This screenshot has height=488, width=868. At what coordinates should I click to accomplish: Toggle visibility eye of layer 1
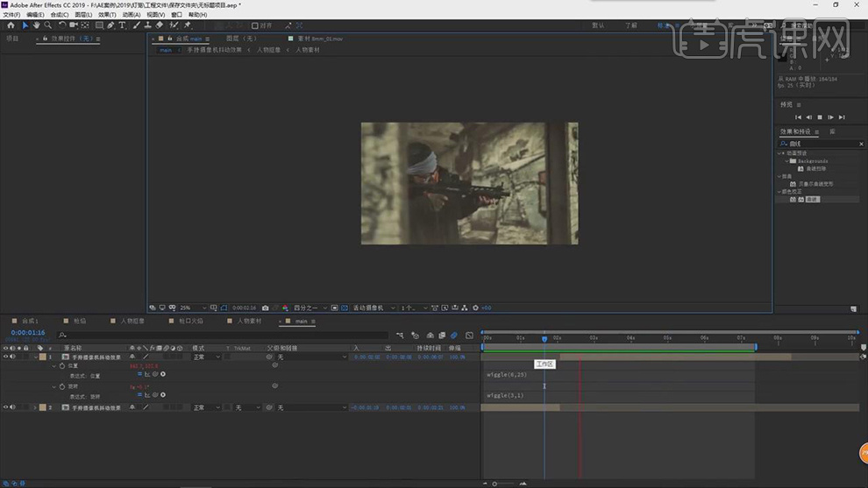pyautogui.click(x=5, y=357)
